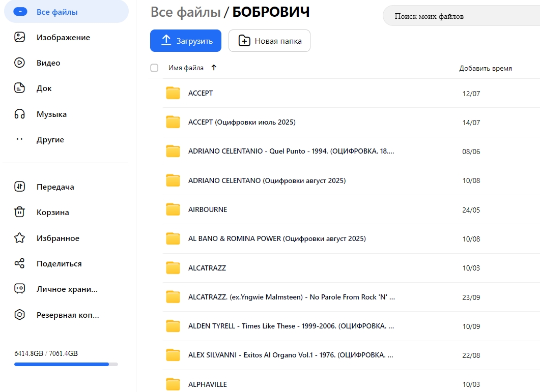Viewport: 540px width, 392px height.
Task: Click the Все файлы blue icon
Action: (x=20, y=12)
